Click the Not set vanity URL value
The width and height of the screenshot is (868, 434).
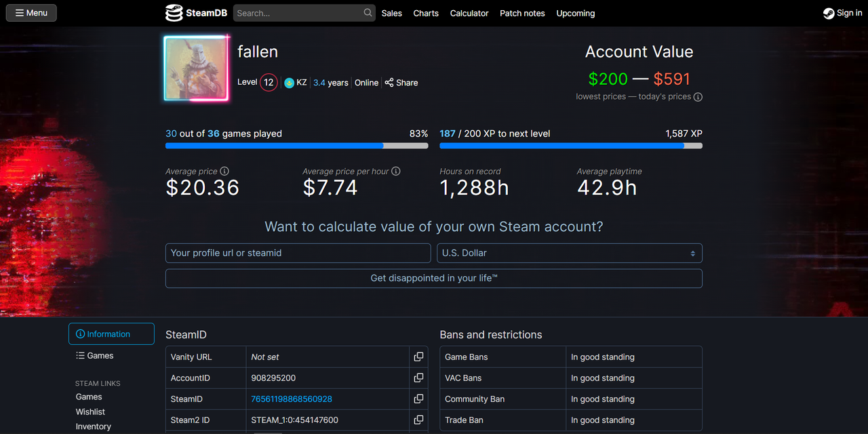265,357
